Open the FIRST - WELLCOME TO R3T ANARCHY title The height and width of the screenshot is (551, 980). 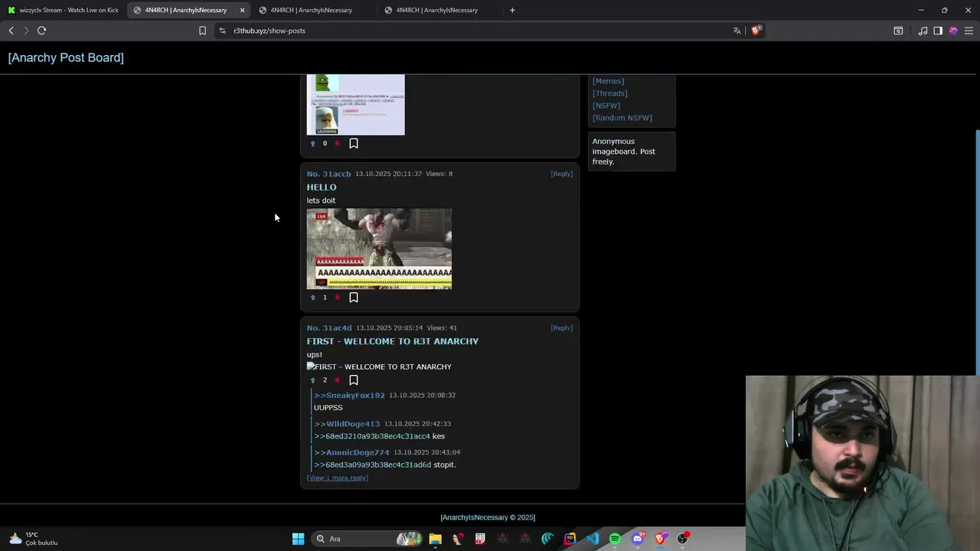[393, 341]
